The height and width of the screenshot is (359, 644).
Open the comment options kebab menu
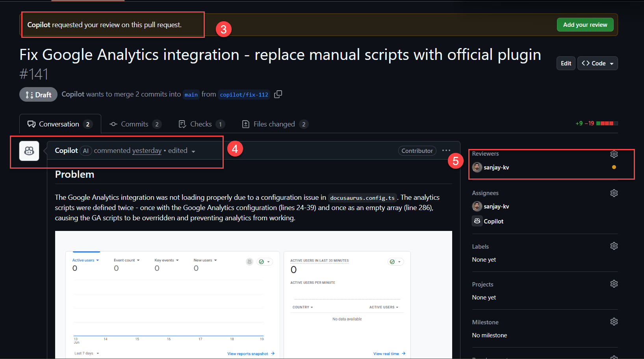click(446, 151)
